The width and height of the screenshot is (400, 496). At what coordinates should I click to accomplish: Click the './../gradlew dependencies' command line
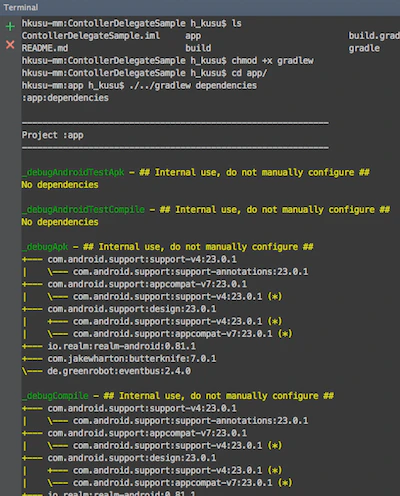coord(139,85)
